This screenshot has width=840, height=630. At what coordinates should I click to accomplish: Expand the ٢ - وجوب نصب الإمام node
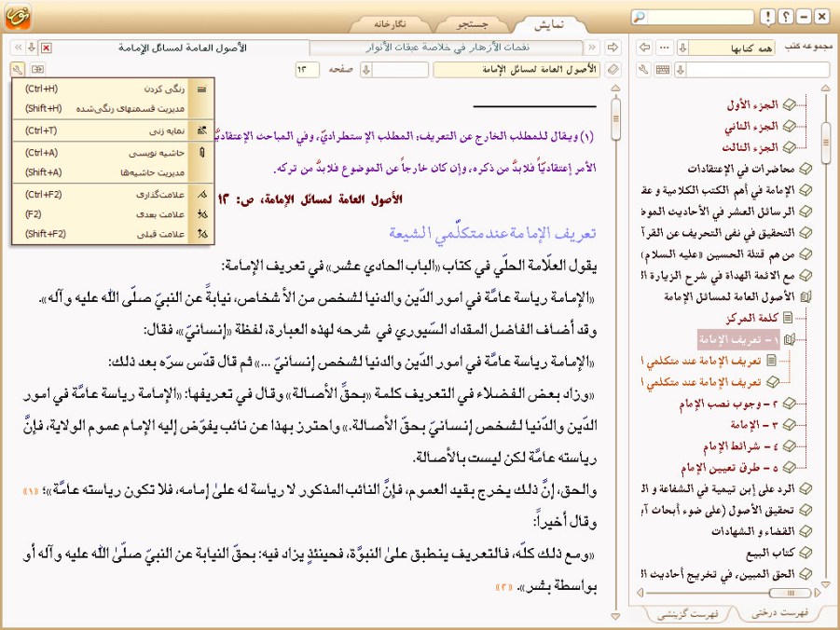789,404
